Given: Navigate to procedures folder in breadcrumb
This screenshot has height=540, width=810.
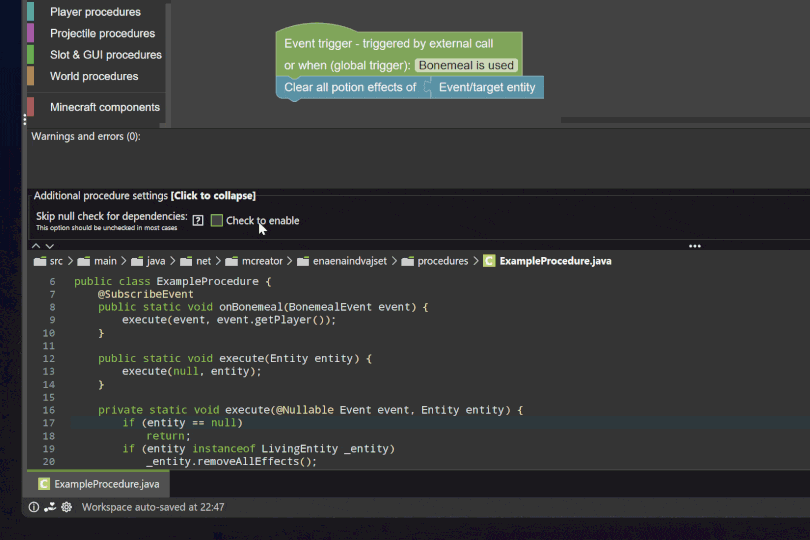Looking at the screenshot, I should [435, 261].
